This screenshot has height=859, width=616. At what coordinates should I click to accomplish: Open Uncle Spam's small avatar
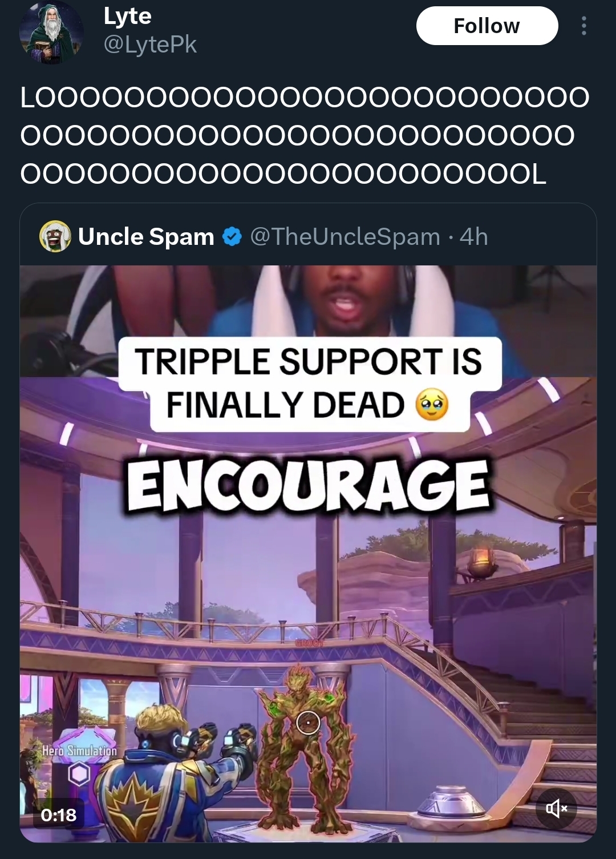[x=55, y=236]
